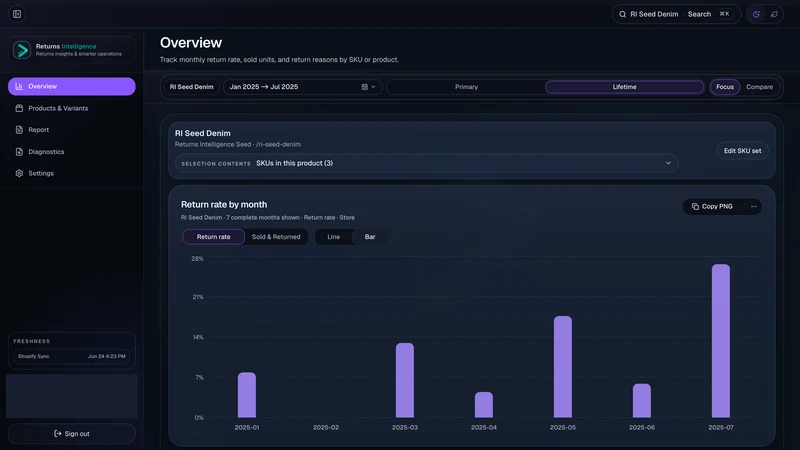Click the "Return rate by month" heading
The width and height of the screenshot is (800, 450).
pyautogui.click(x=224, y=205)
